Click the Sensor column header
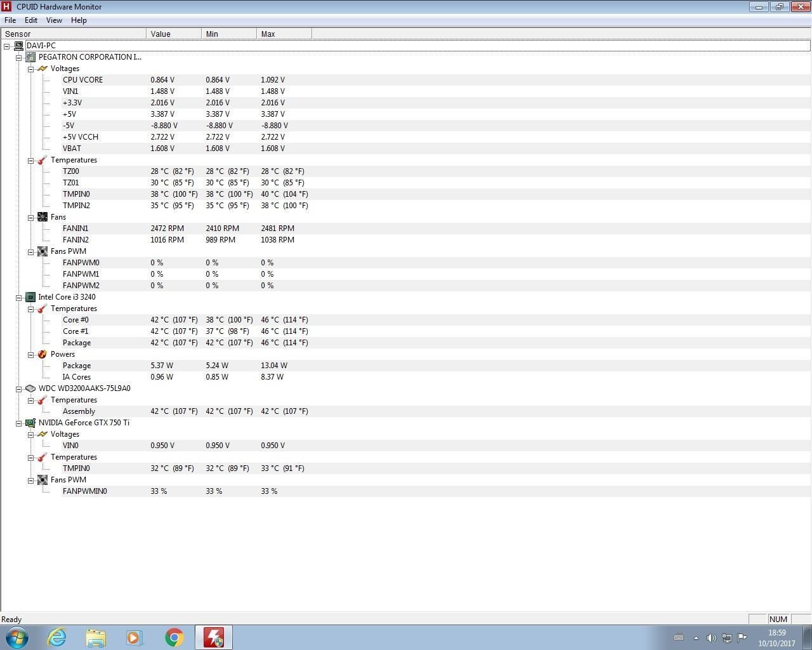812x650 pixels. (x=74, y=34)
